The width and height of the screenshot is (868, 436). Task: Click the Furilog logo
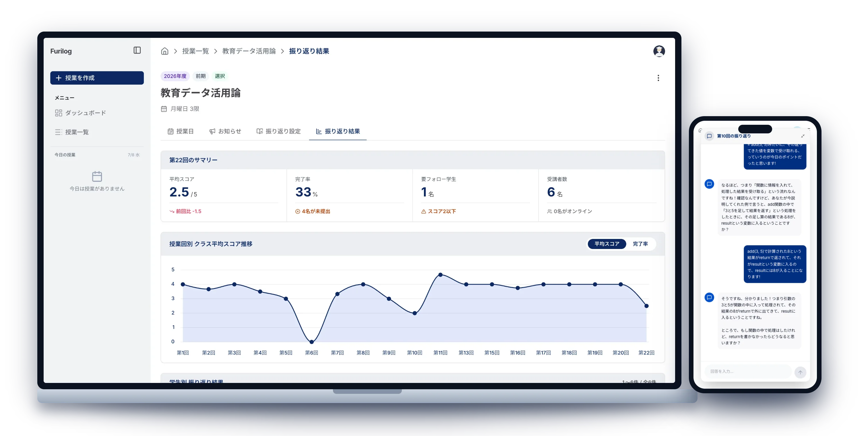(61, 51)
